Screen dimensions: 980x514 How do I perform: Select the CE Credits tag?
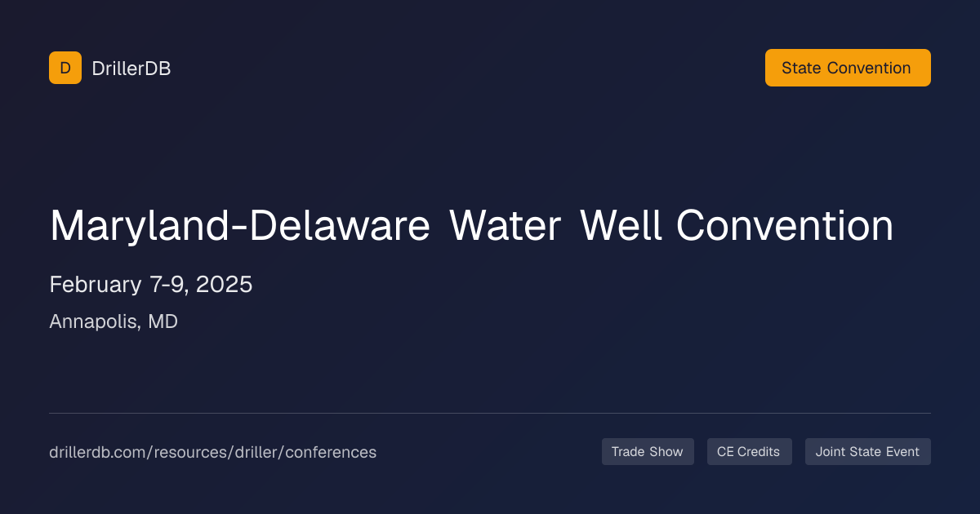click(749, 452)
